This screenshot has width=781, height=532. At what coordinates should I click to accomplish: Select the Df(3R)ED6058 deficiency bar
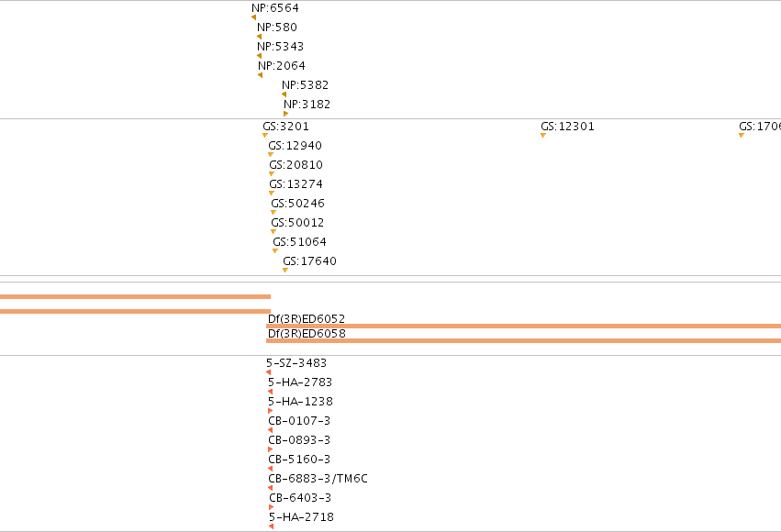(523, 341)
